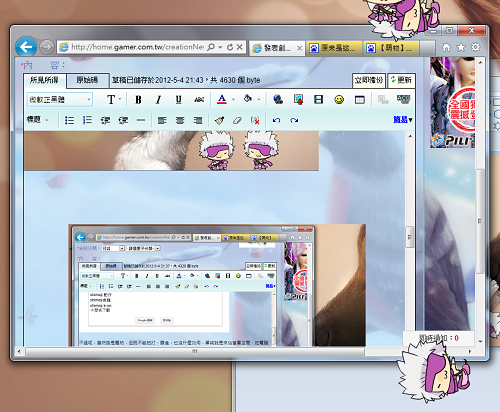Image resolution: width=500 pixels, height=412 pixels.
Task: Open favorites with the star icon
Action: [461, 48]
